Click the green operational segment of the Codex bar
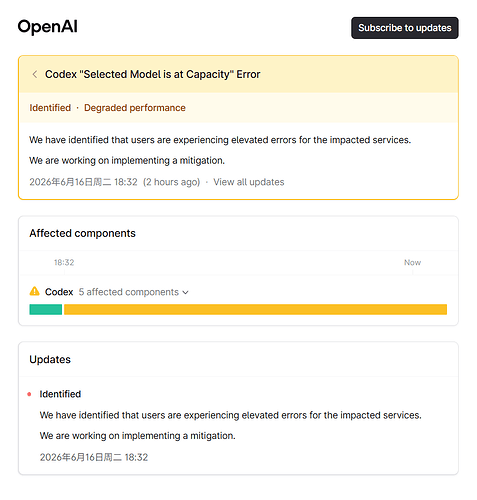The height and width of the screenshot is (500, 477). (x=46, y=309)
